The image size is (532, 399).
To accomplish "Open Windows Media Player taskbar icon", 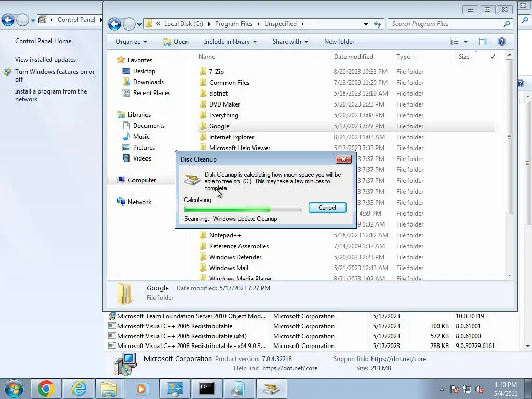I will 141,389.
